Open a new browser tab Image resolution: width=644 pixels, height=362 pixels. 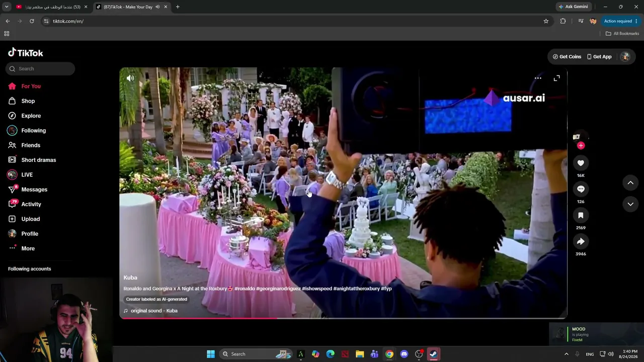coord(178,7)
